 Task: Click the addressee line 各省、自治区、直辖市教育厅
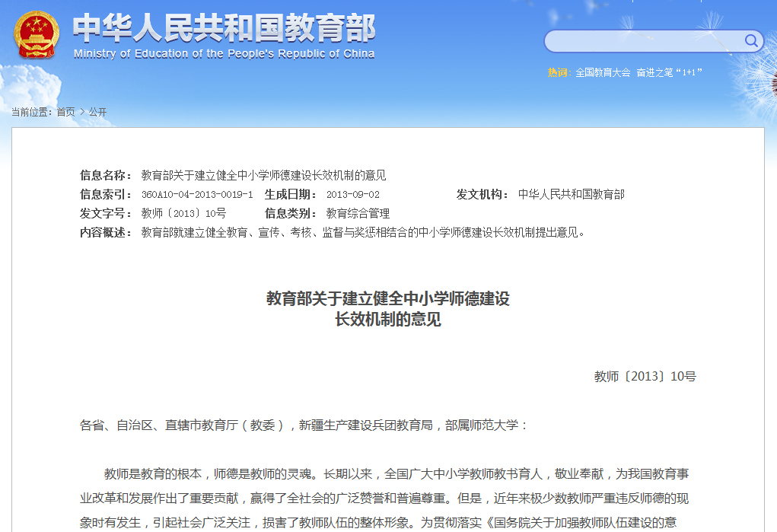pos(304,425)
